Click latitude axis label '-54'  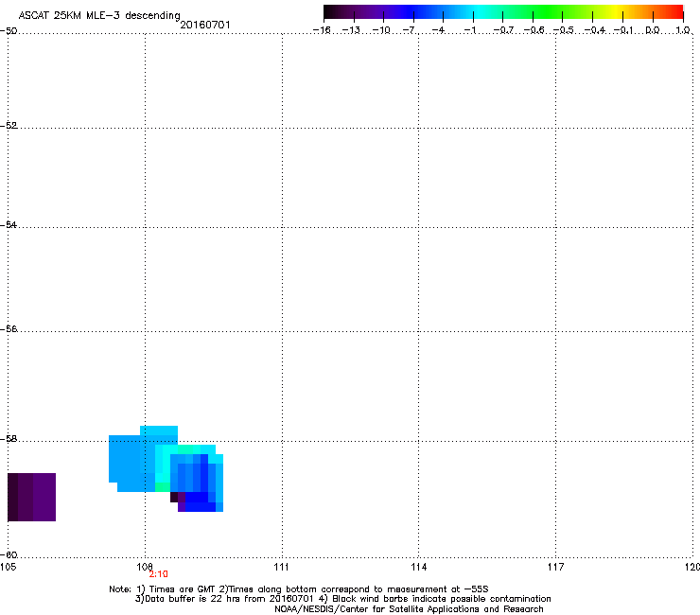[x=9, y=224]
